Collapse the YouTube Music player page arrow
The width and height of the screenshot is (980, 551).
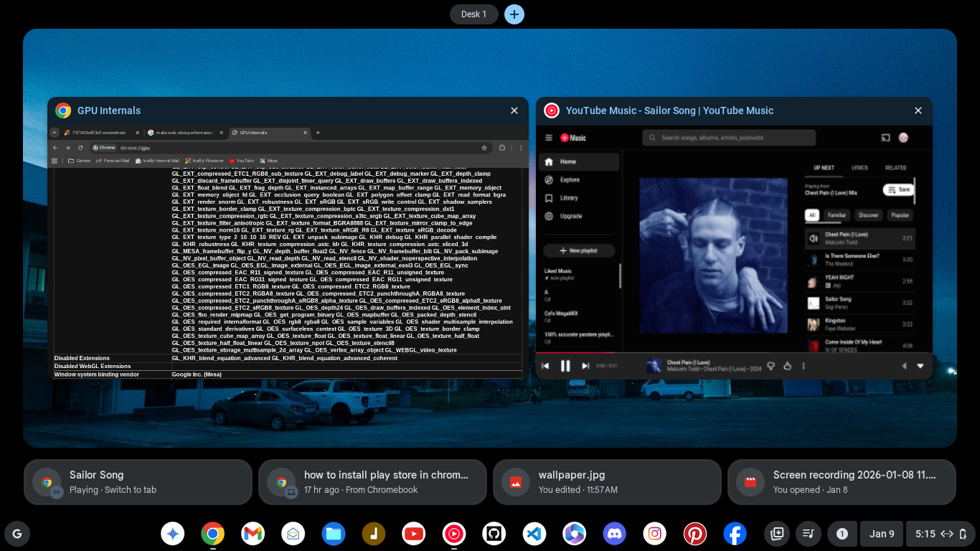(x=920, y=366)
